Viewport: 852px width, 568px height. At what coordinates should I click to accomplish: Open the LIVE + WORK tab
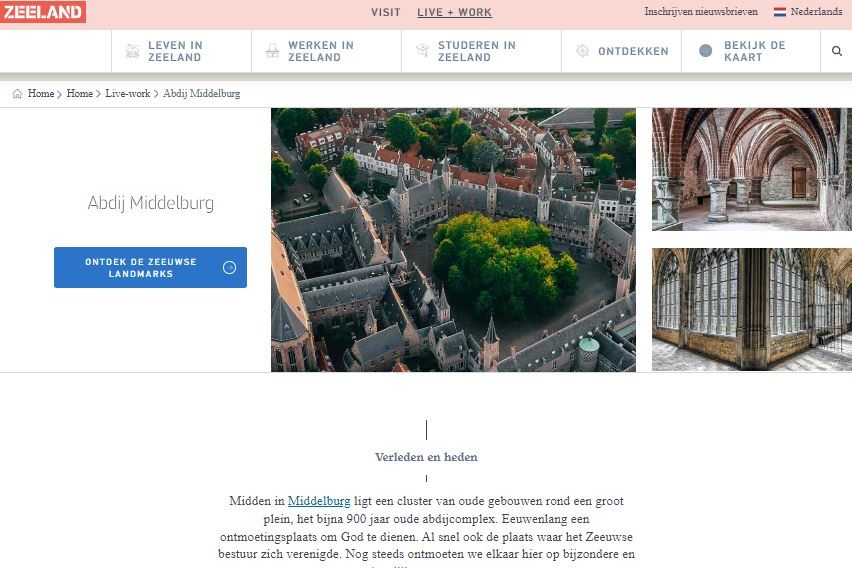(455, 13)
